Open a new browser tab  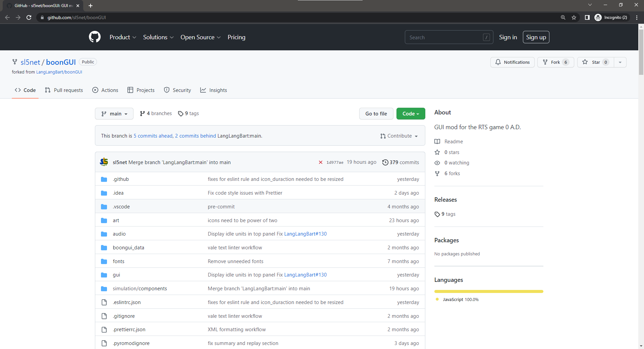91,6
